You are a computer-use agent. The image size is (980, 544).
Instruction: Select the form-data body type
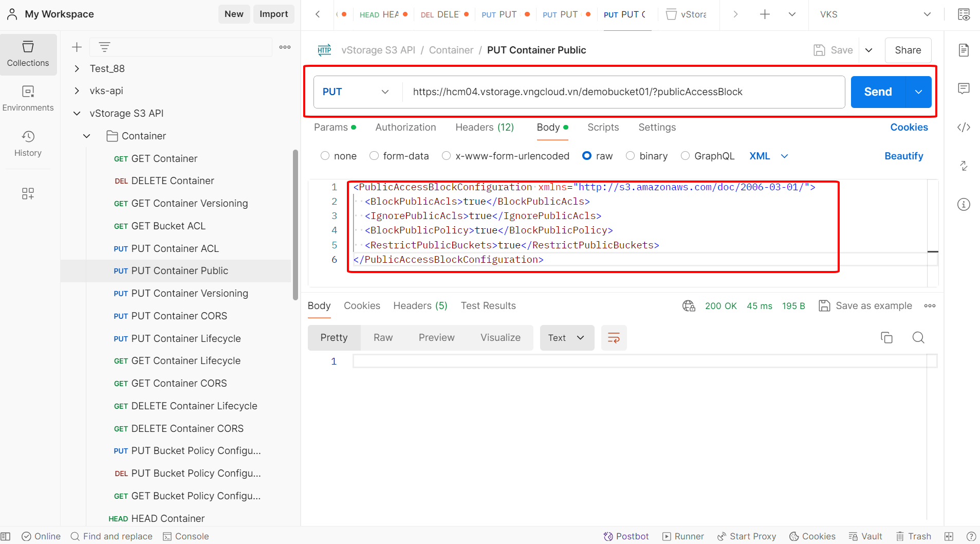point(374,156)
